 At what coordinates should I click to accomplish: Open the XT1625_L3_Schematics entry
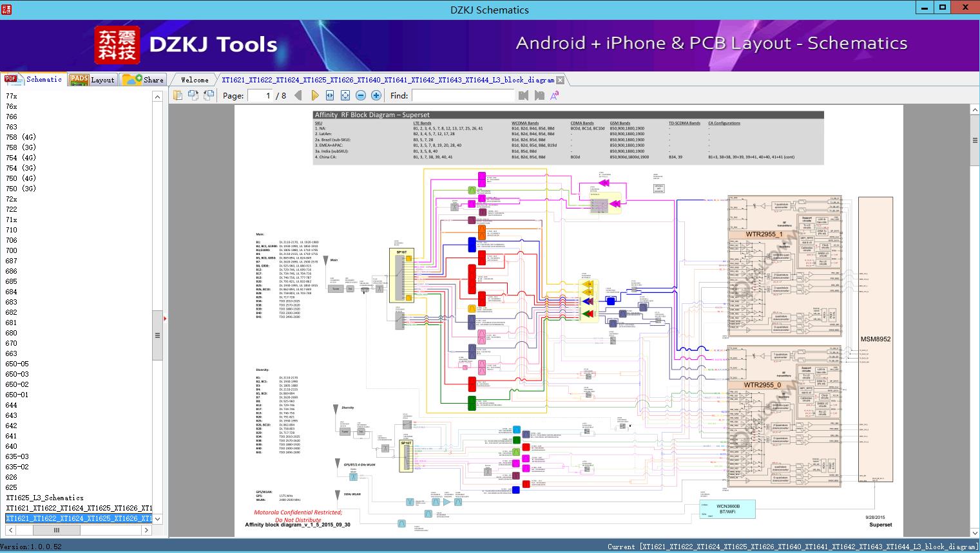coord(45,498)
